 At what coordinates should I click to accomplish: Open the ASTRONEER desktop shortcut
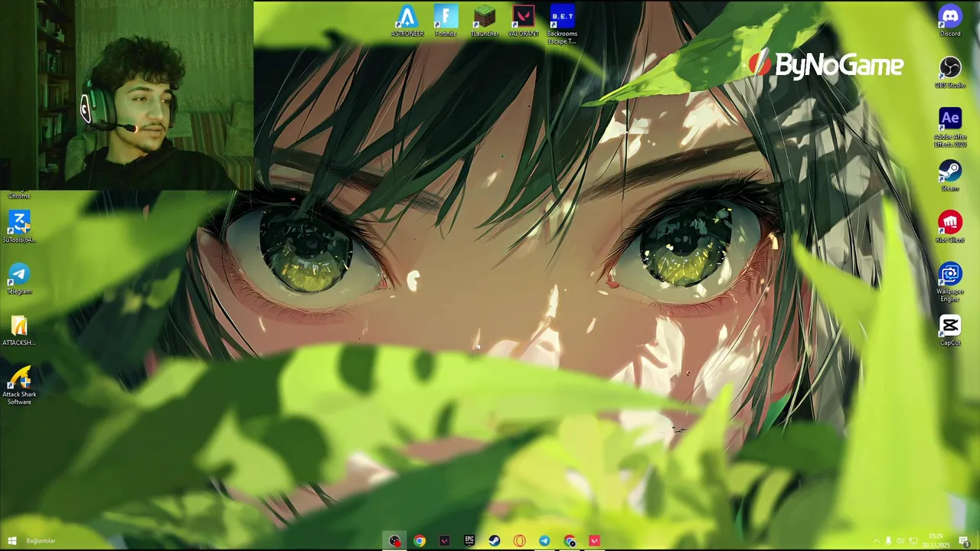pyautogui.click(x=407, y=21)
